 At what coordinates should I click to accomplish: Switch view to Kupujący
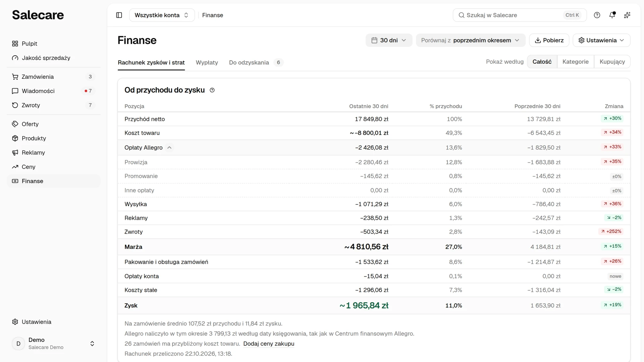point(612,62)
